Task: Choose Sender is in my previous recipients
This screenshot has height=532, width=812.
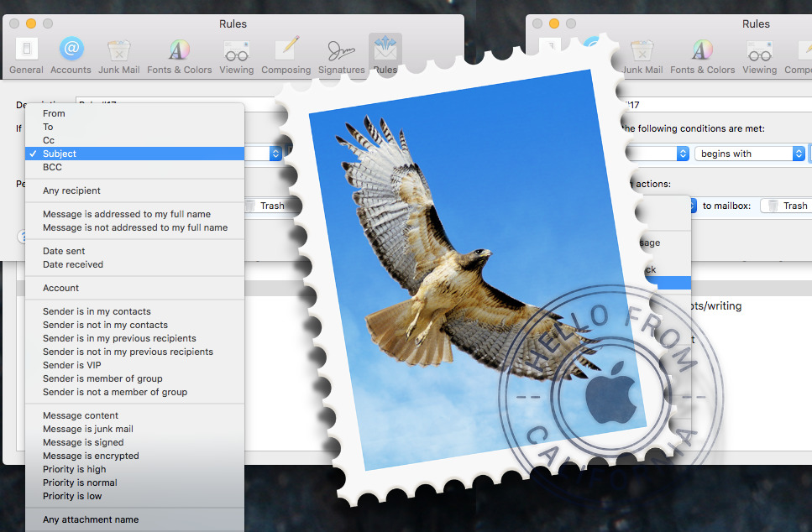Action: click(x=134, y=338)
